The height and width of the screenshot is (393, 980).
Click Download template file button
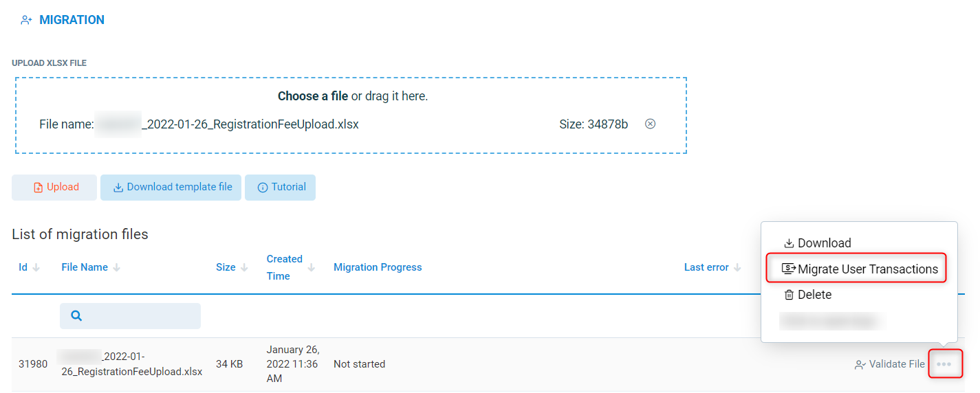(172, 188)
